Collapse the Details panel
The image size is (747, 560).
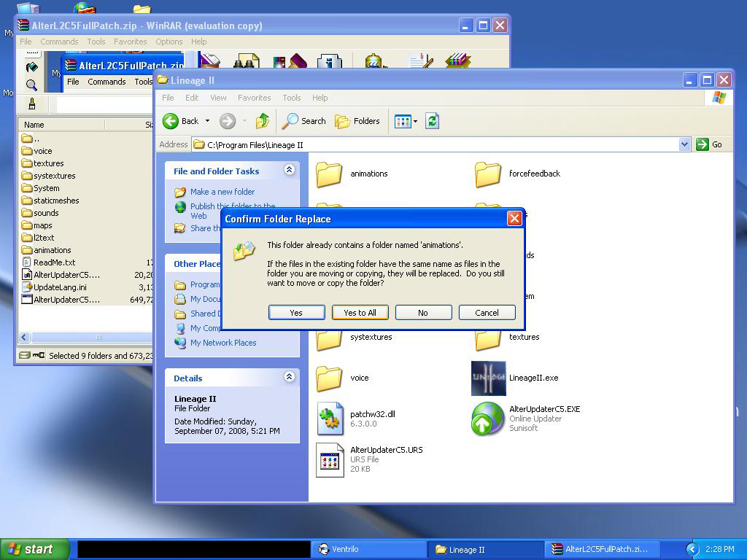pos(289,377)
